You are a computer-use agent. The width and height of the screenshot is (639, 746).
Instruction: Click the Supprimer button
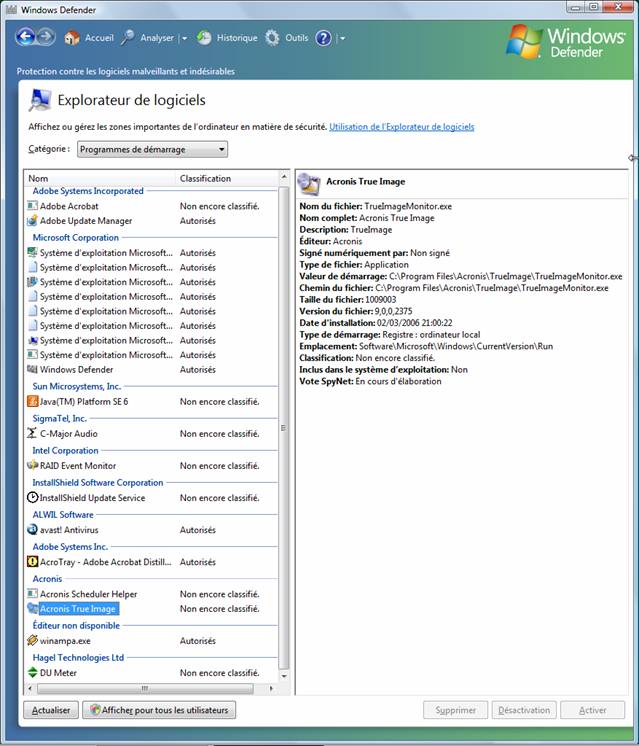(x=455, y=710)
